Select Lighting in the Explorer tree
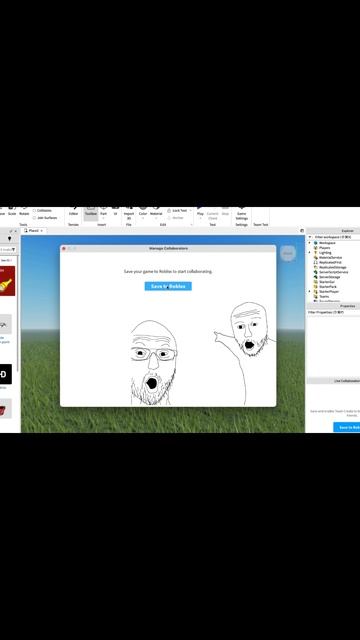 click(325, 253)
